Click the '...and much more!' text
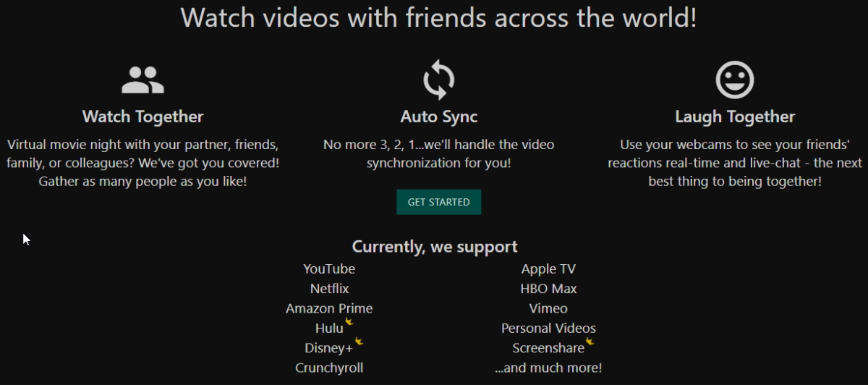The image size is (868, 385). pos(548,368)
